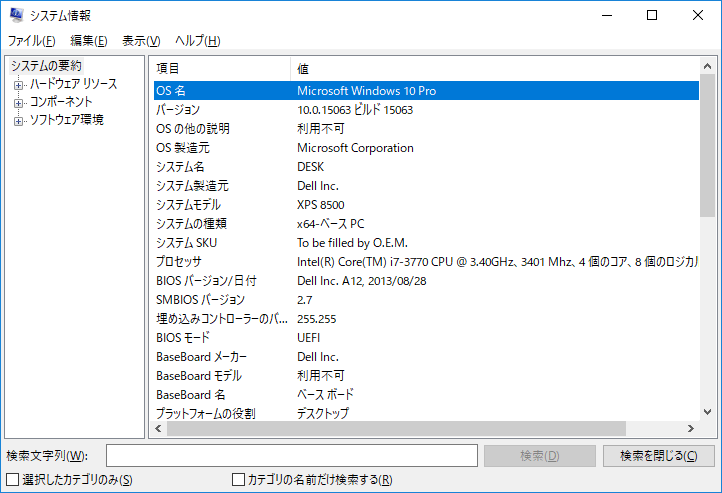Open the 編集(E) menu

click(x=89, y=41)
